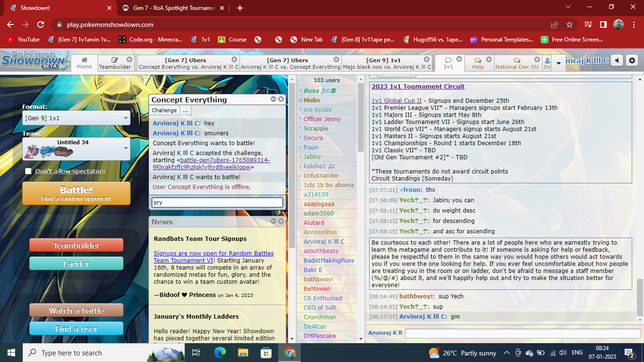Close the News panel
644x362 pixels.
[281, 221]
